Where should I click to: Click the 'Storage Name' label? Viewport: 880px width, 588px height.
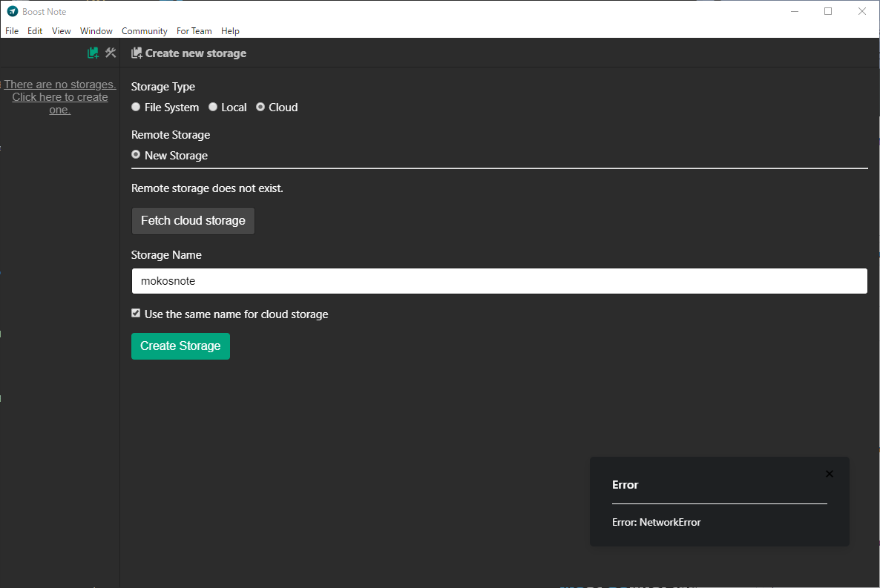click(x=166, y=255)
